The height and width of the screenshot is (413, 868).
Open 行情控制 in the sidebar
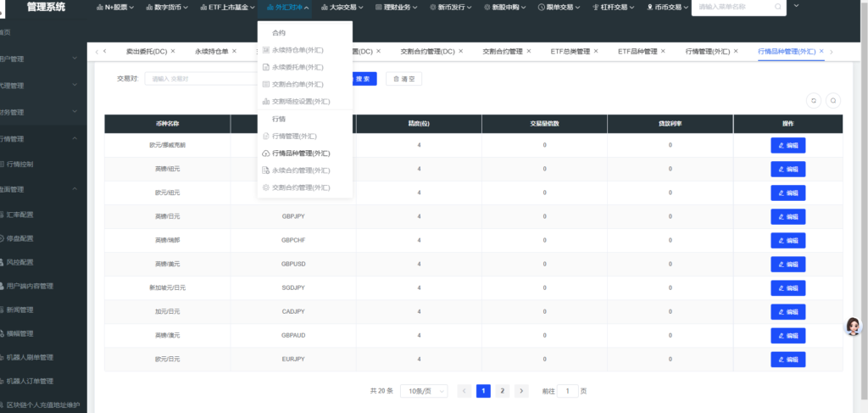[20, 165]
